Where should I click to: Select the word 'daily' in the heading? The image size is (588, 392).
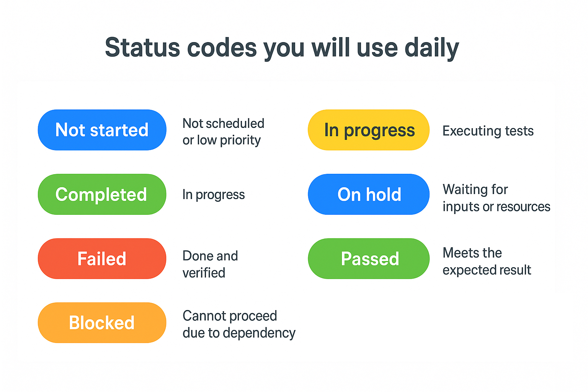tap(432, 49)
